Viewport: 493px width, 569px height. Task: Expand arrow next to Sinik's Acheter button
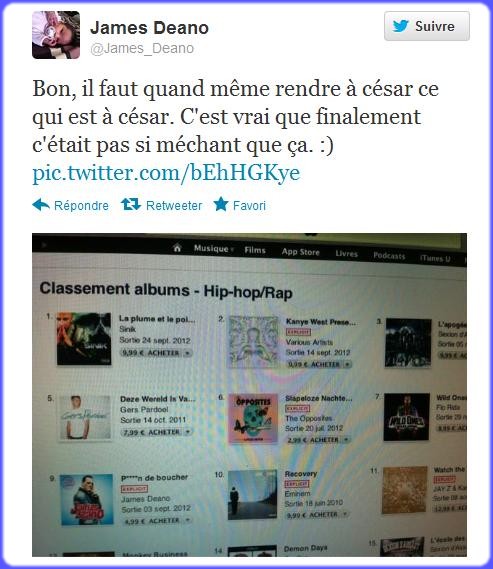coord(188,353)
